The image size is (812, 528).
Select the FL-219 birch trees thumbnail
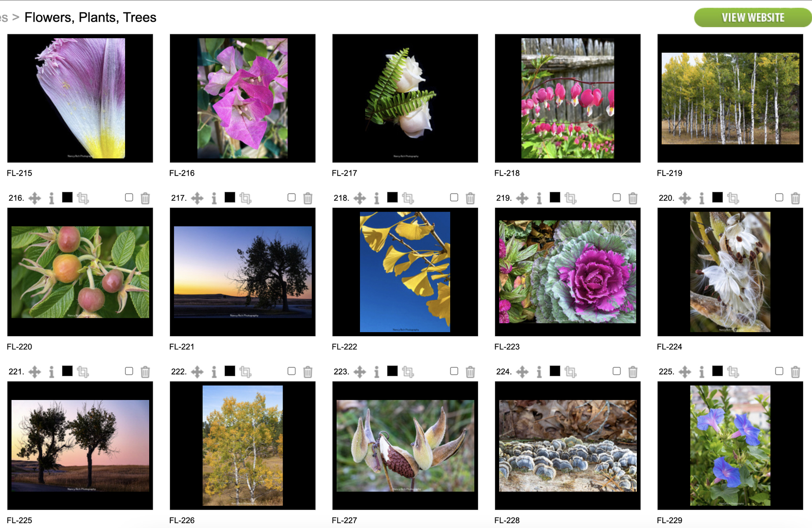pyautogui.click(x=730, y=98)
